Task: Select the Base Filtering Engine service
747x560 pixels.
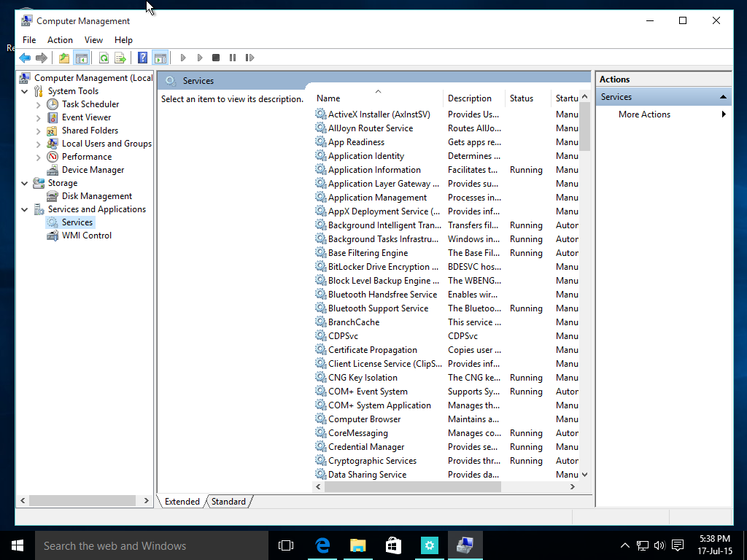Action: (368, 253)
